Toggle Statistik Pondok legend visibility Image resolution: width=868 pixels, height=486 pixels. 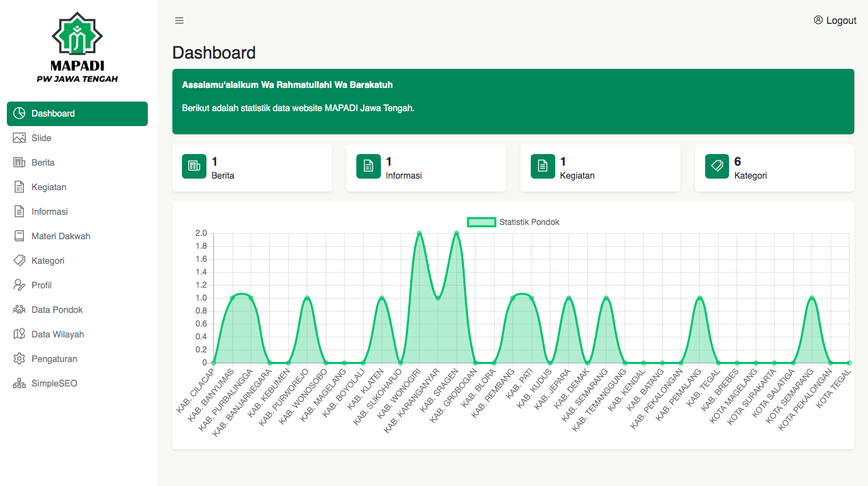tap(481, 222)
